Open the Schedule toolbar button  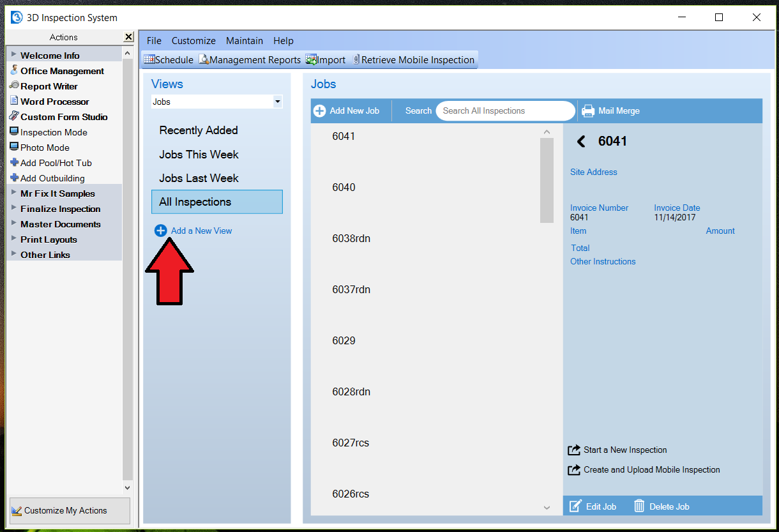(169, 59)
